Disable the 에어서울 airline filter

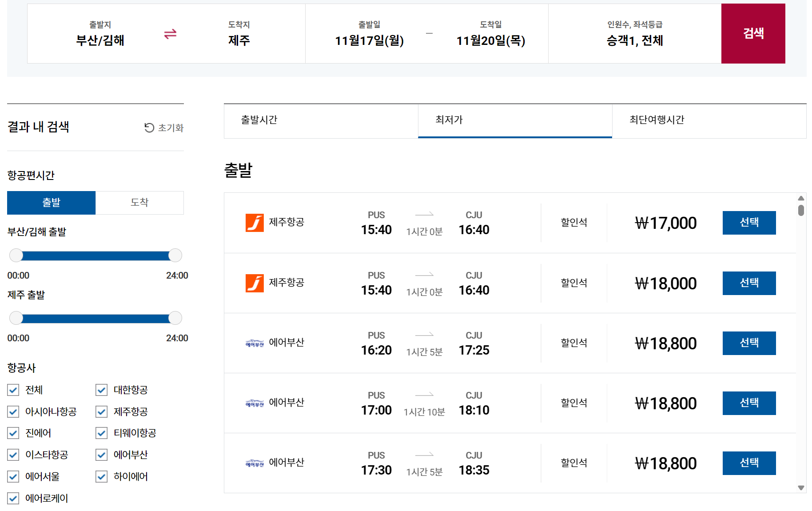pyautogui.click(x=13, y=476)
